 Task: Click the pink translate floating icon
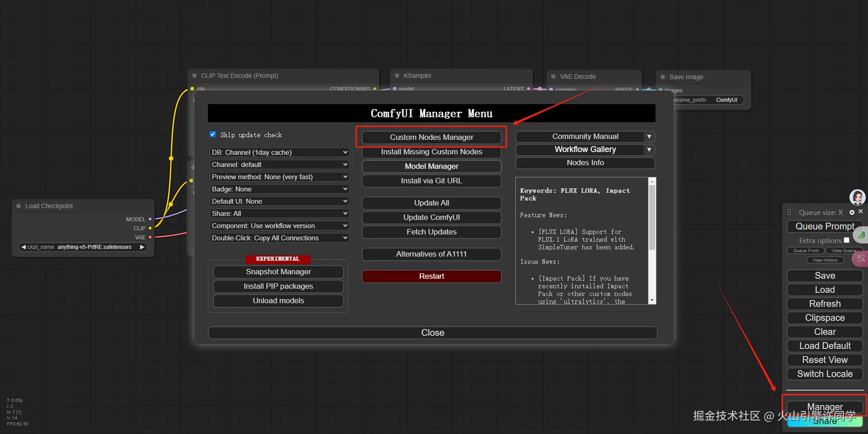point(860,258)
